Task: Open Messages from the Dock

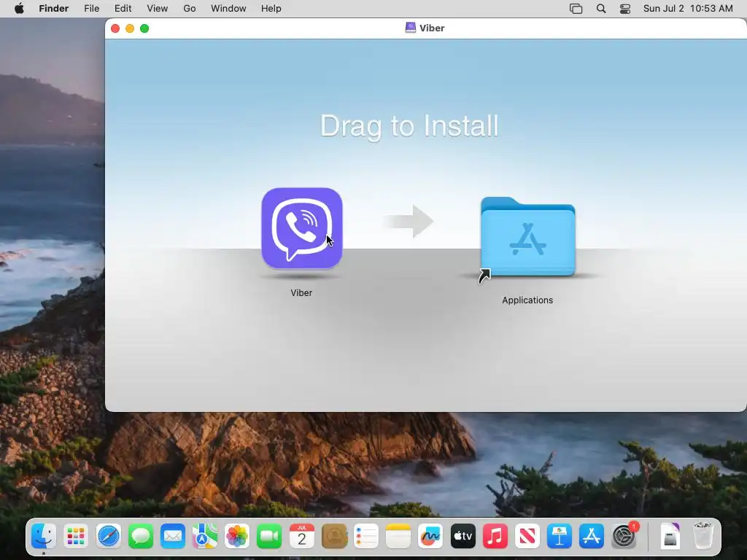Action: tap(141, 537)
